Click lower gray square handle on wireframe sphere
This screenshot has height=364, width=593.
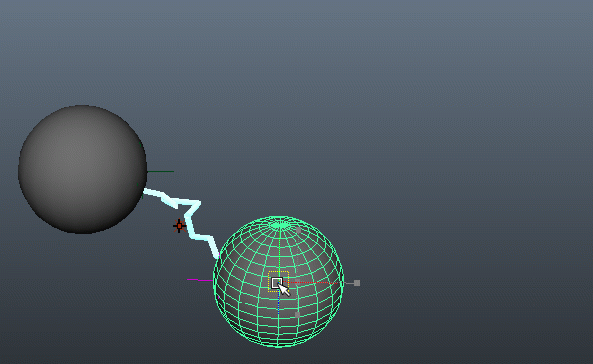click(297, 314)
